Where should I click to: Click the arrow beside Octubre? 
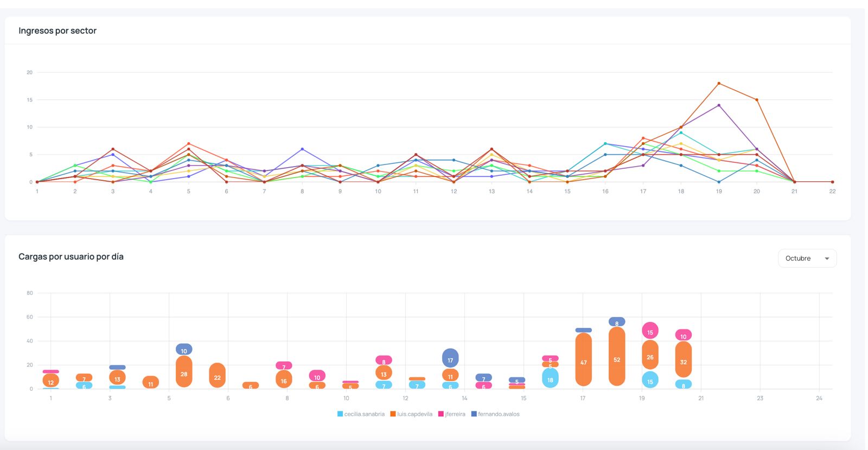pyautogui.click(x=827, y=258)
